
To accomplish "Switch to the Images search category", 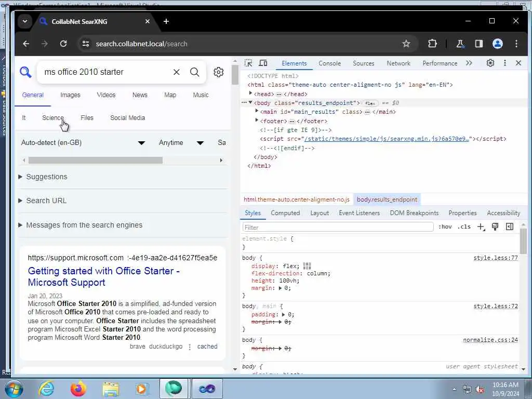I will (x=70, y=95).
